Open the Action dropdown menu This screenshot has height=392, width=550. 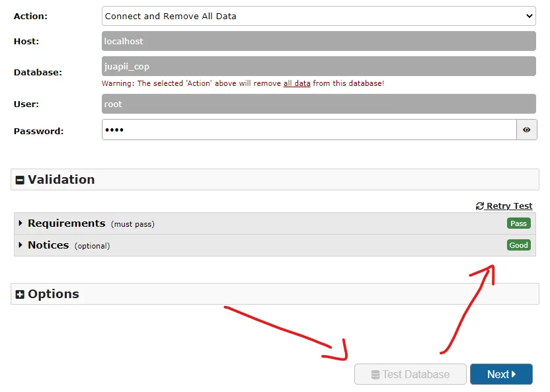319,16
